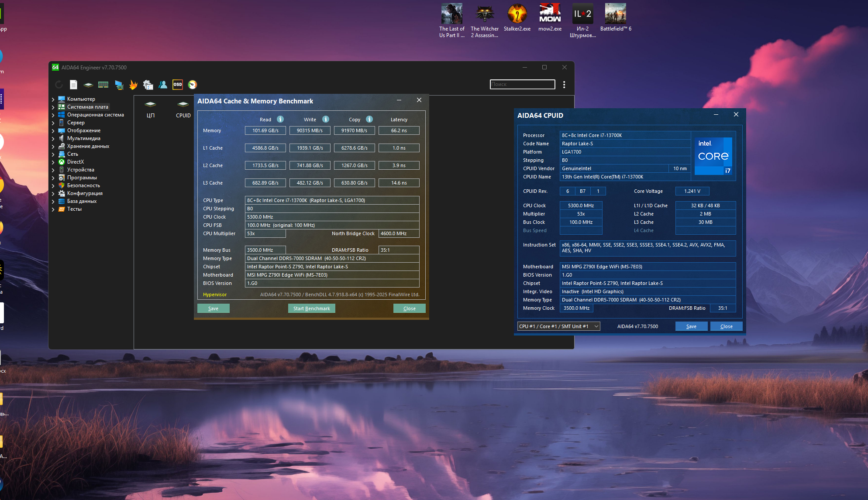
Task: Select DirectX in the sidebar tree
Action: pos(75,162)
